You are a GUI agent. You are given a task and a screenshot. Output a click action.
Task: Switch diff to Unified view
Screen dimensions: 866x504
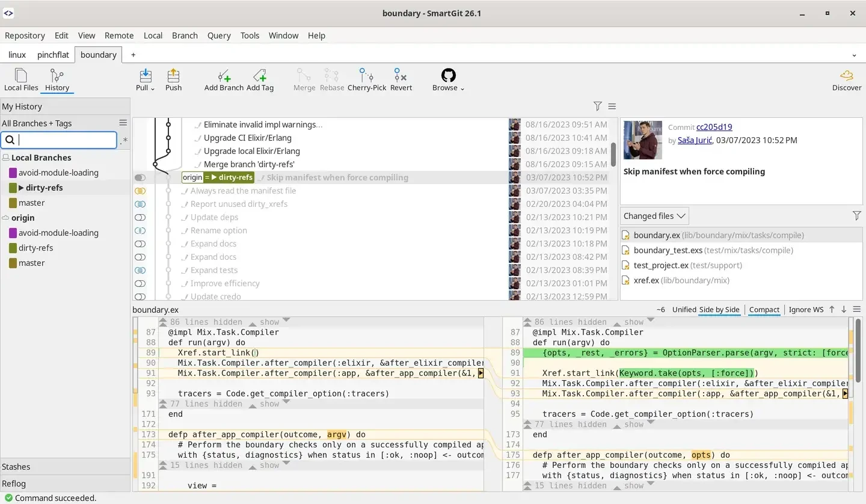coord(684,309)
